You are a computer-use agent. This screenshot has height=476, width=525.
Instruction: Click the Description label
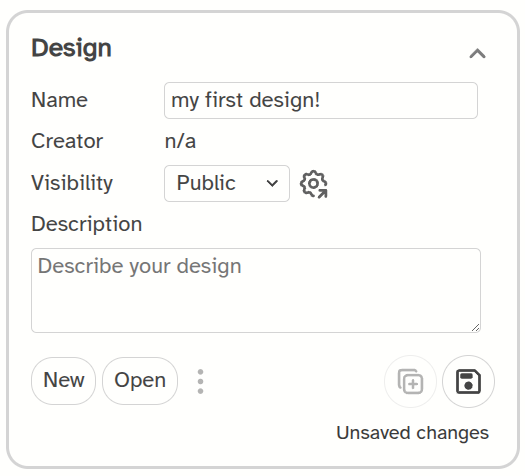click(87, 224)
